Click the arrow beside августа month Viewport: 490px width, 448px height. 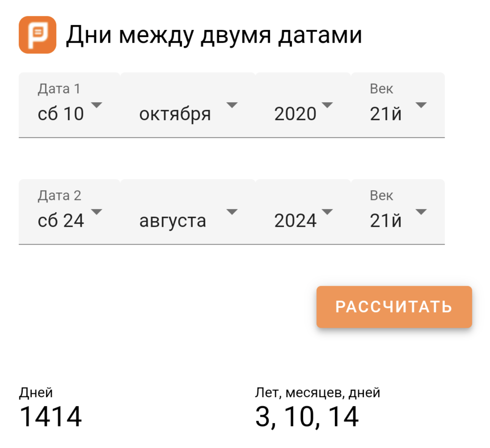click(232, 212)
